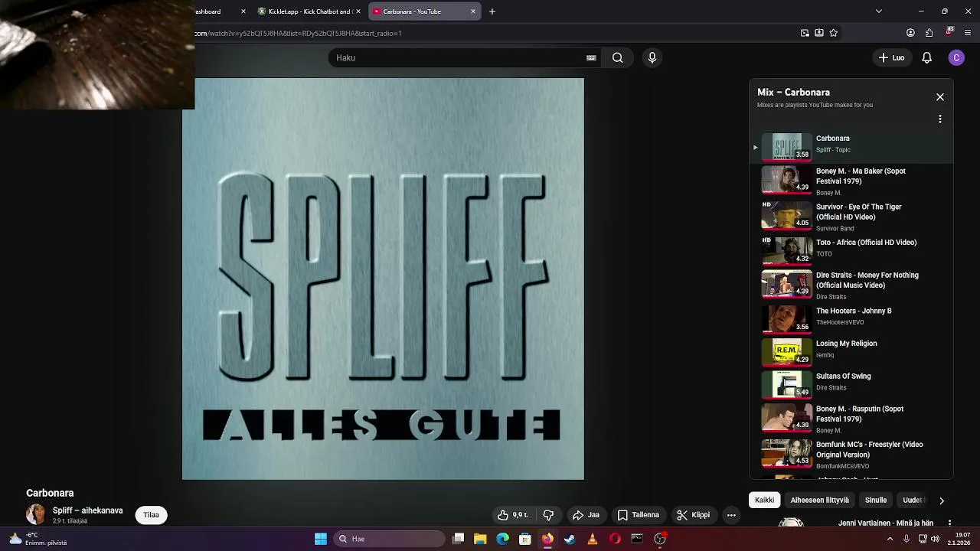Install the site as an app from the address bar

(x=819, y=33)
